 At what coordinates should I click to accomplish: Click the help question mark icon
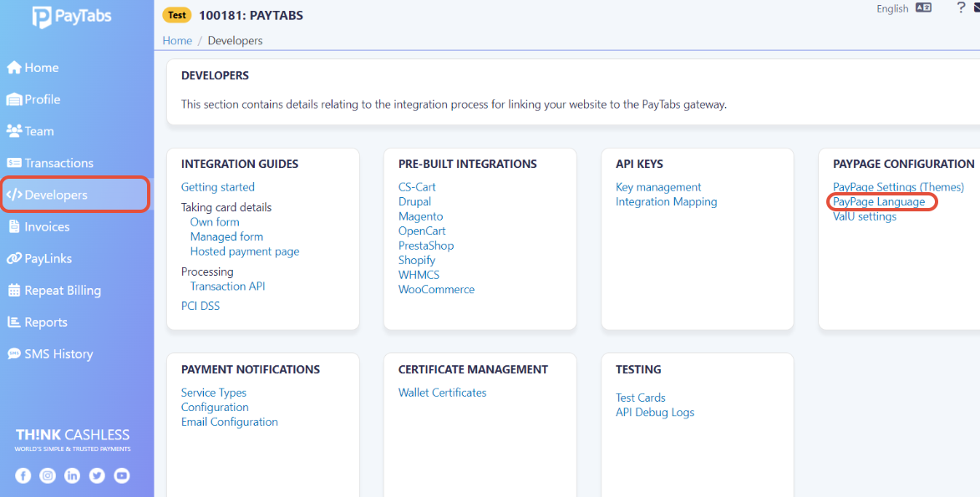click(x=961, y=8)
